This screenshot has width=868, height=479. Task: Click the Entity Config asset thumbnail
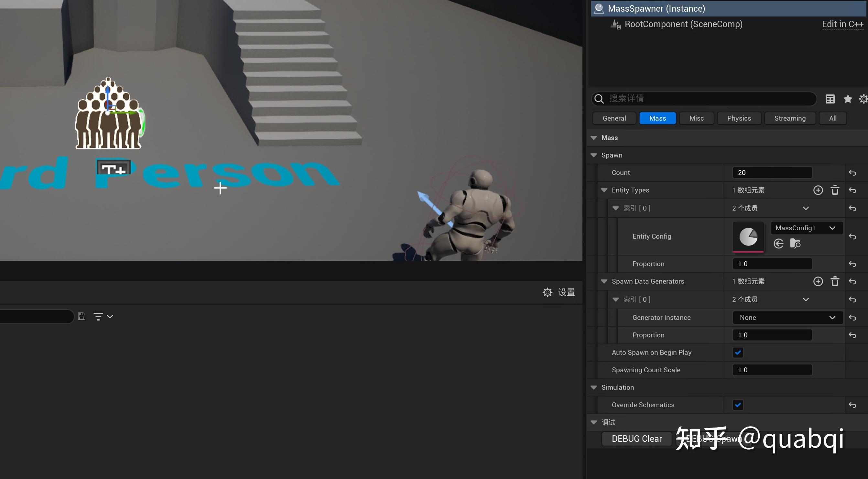click(748, 237)
